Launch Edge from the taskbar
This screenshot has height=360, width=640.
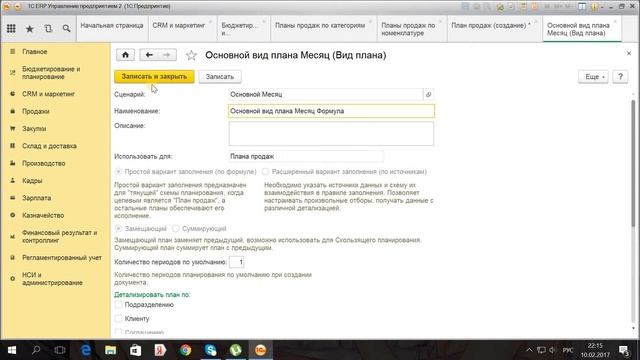point(86,350)
